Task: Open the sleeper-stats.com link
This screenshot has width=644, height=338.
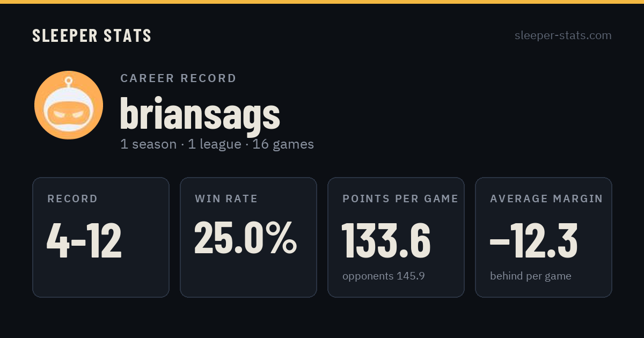Action: click(x=563, y=35)
